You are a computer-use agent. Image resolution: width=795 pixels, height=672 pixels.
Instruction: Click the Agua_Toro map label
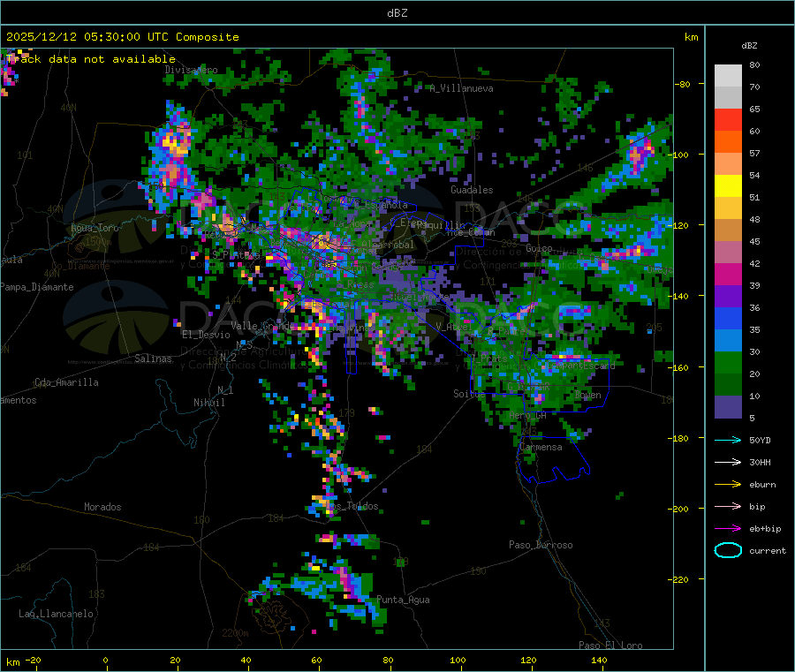click(95, 228)
